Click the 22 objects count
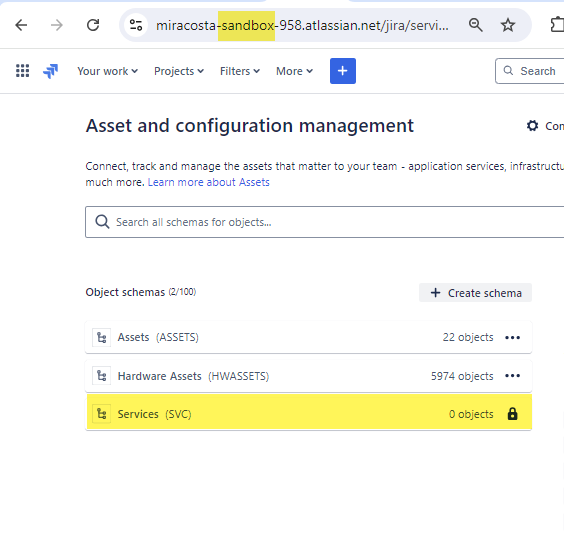The height and width of the screenshot is (560, 564). 468,337
